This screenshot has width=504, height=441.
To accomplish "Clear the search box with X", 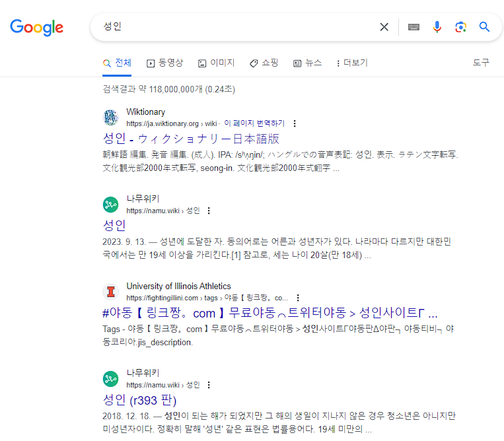I will pos(384,27).
